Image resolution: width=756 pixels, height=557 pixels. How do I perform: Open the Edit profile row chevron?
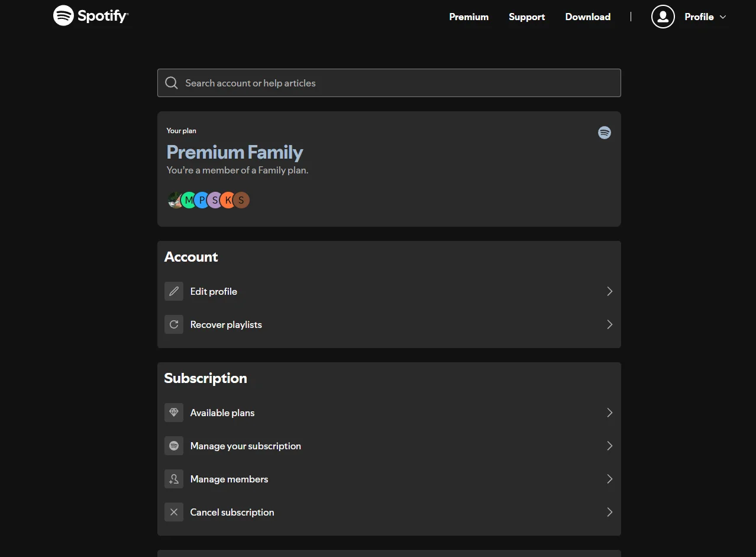pyautogui.click(x=609, y=291)
